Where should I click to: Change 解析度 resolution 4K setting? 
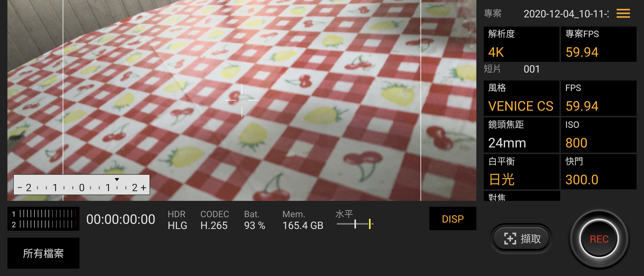tap(521, 44)
